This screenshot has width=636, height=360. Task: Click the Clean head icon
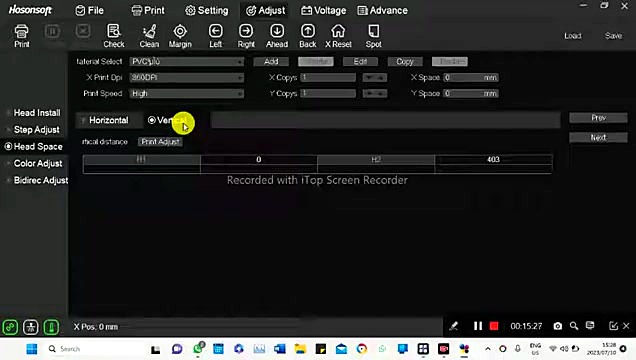pyautogui.click(x=149, y=36)
